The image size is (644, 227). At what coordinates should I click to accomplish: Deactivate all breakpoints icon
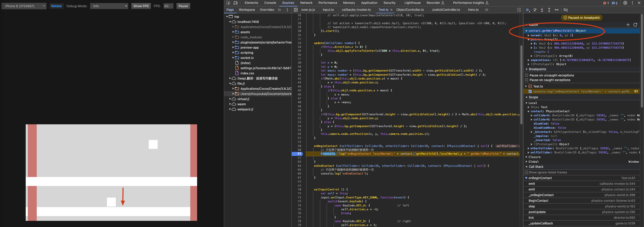tap(566, 10)
